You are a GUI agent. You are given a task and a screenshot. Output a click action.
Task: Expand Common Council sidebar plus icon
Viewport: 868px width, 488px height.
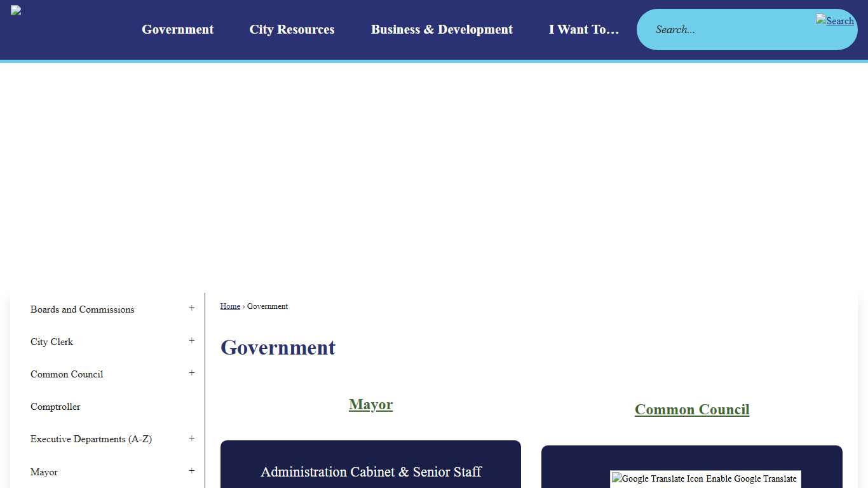pyautogui.click(x=191, y=374)
